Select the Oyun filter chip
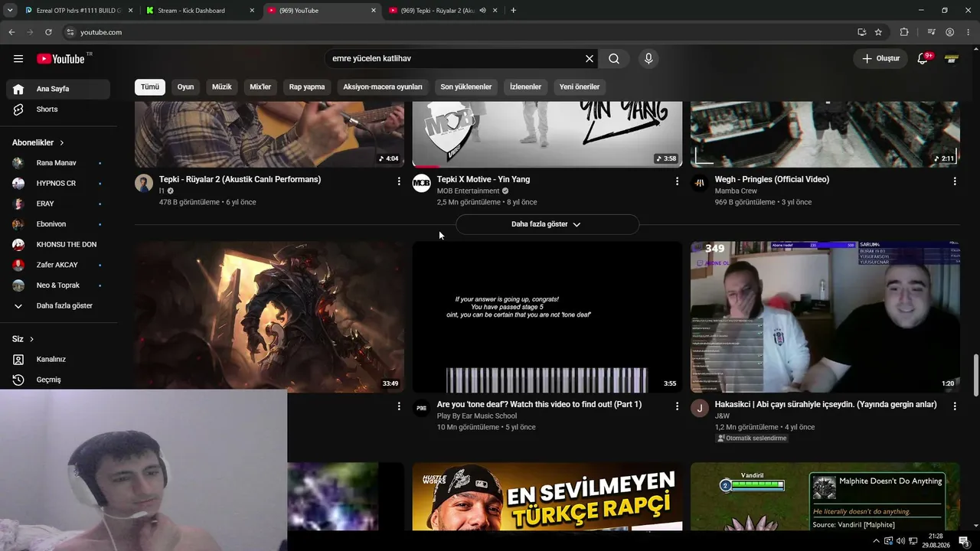980x551 pixels. (185, 87)
